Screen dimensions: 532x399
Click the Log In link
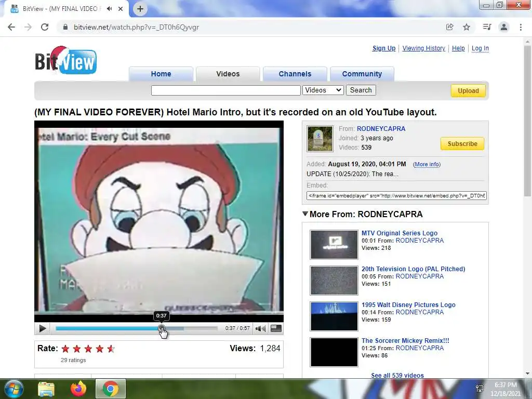point(480,48)
